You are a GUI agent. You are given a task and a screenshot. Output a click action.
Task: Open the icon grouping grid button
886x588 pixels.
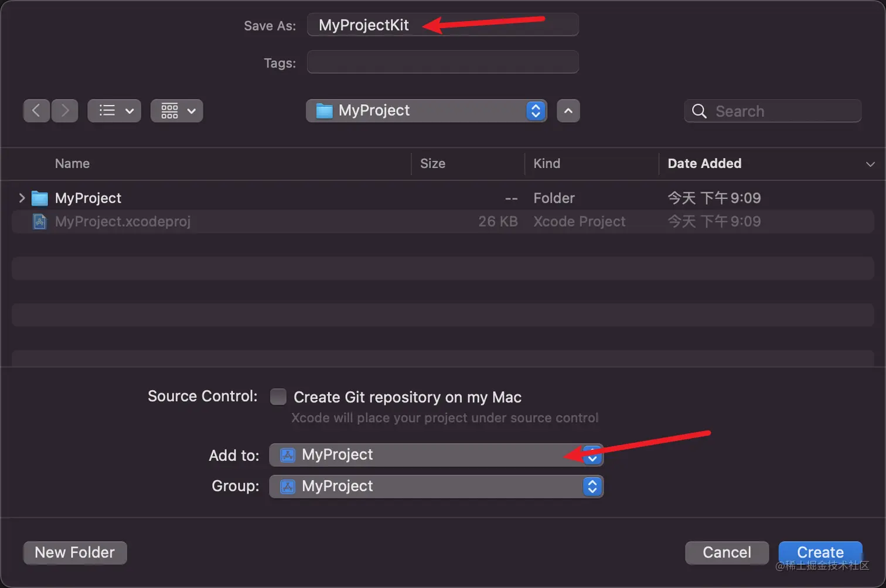pyautogui.click(x=176, y=111)
